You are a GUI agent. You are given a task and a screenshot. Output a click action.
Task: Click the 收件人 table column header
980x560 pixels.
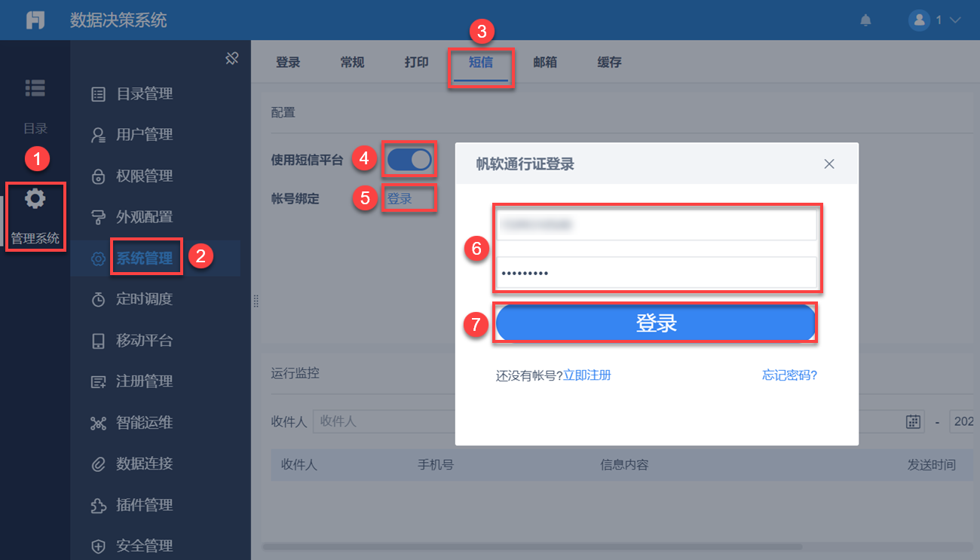pyautogui.click(x=299, y=465)
